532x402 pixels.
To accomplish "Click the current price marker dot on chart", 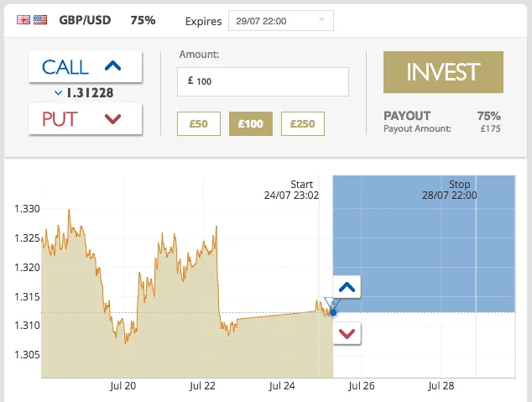I will click(333, 312).
